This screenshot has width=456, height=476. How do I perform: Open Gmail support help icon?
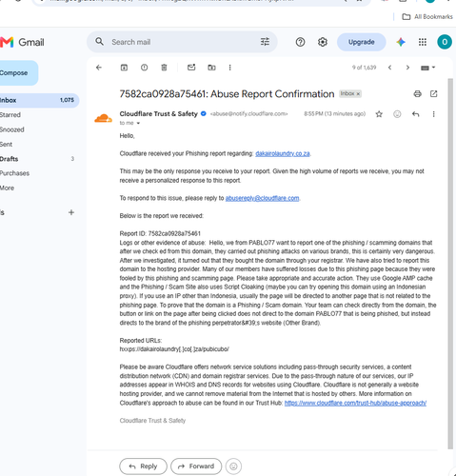coord(300,42)
